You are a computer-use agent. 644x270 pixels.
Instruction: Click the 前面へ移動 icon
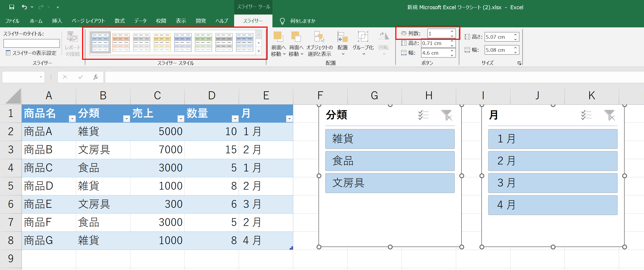pyautogui.click(x=278, y=37)
